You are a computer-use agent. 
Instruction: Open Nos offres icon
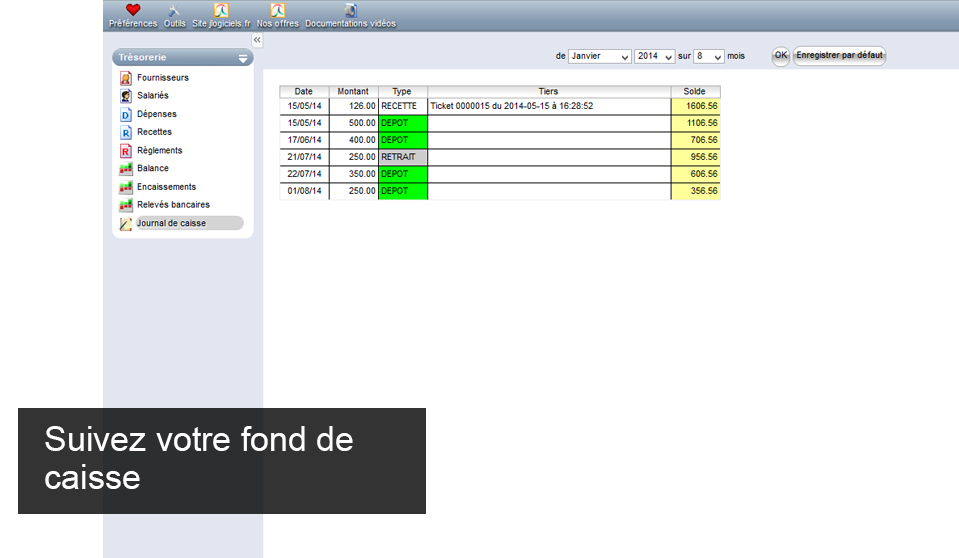[x=278, y=10]
